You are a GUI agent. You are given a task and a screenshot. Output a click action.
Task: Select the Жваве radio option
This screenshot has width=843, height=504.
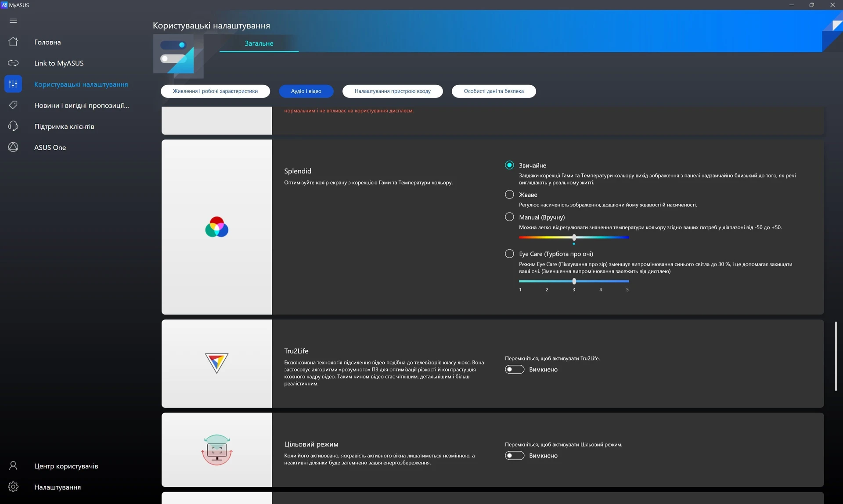click(x=509, y=194)
